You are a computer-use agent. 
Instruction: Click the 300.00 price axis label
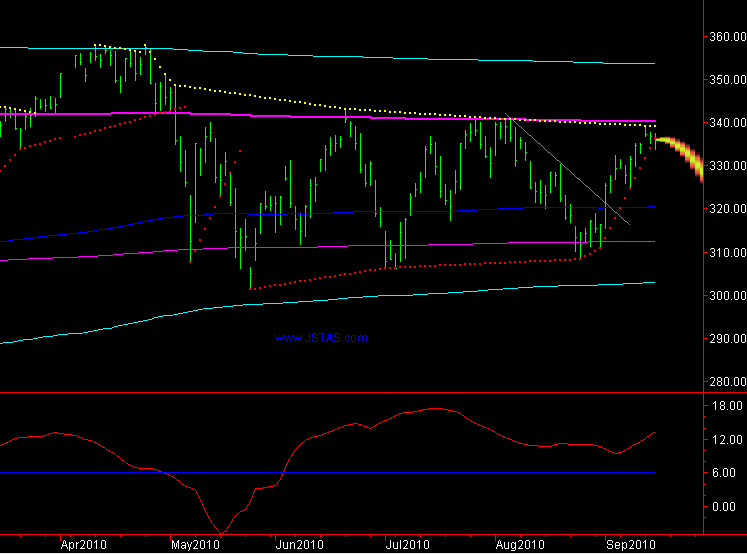click(x=723, y=296)
